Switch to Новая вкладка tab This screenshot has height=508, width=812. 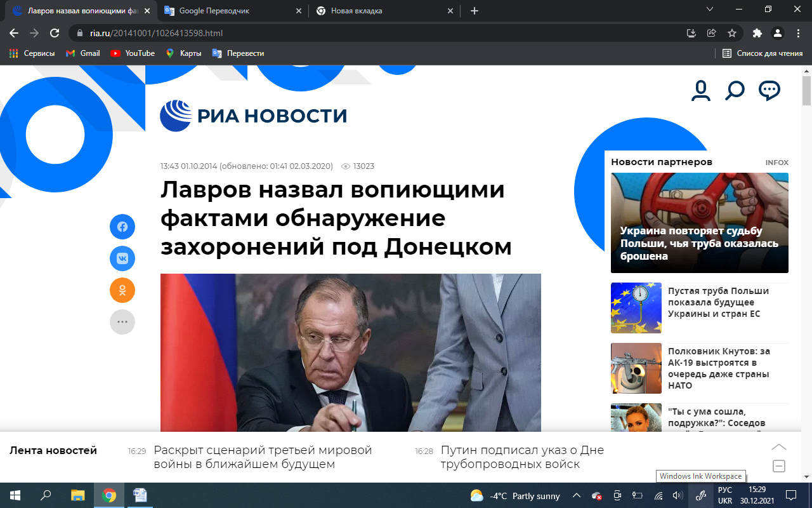(x=384, y=11)
